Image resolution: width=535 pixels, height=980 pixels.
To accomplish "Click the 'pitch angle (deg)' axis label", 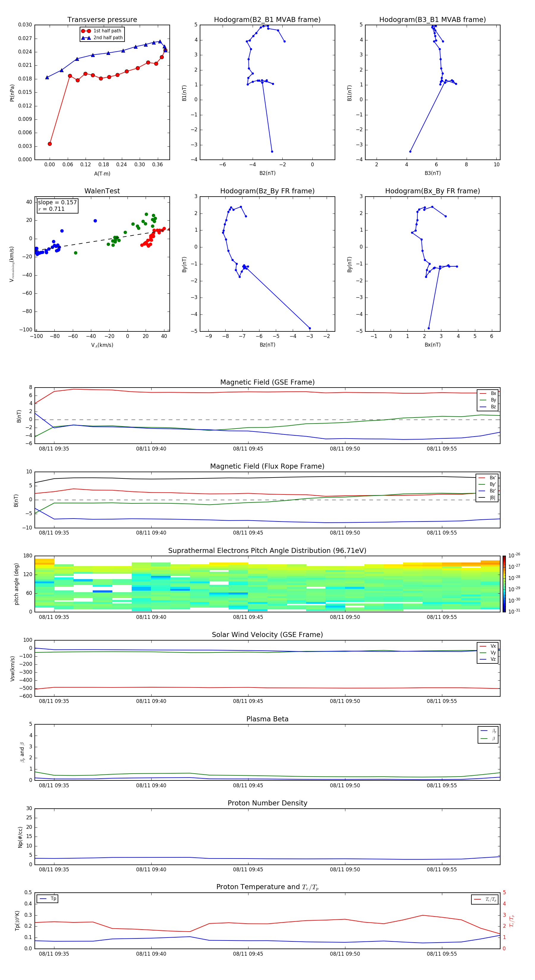I will [16, 584].
